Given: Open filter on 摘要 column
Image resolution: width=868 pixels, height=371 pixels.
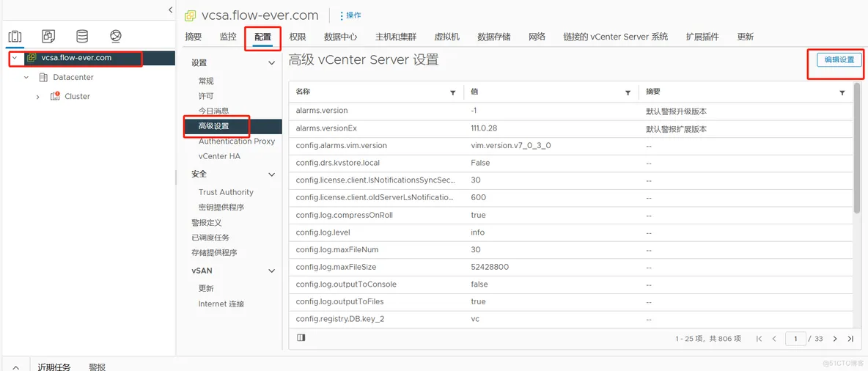Looking at the screenshot, I should point(842,93).
